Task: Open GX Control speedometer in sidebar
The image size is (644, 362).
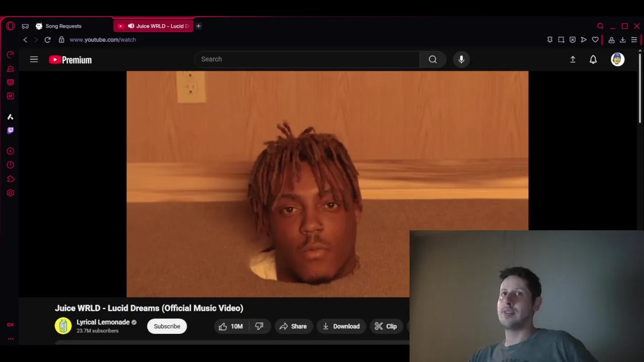Action: point(10,55)
